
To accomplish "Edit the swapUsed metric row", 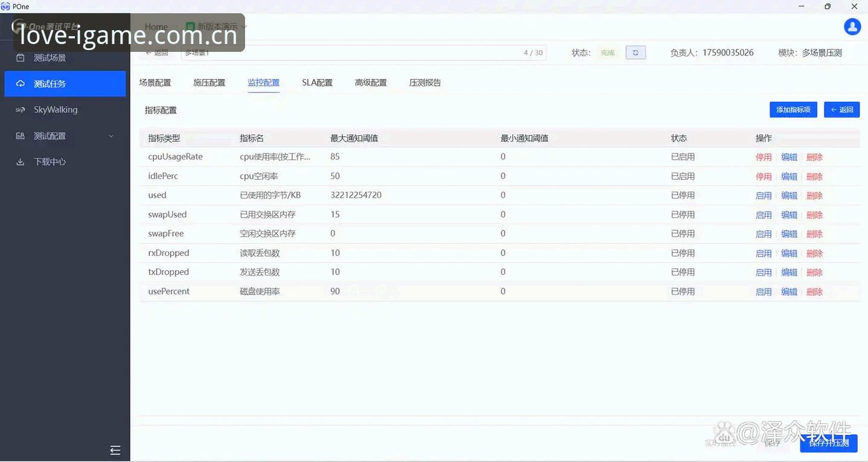I will point(789,215).
